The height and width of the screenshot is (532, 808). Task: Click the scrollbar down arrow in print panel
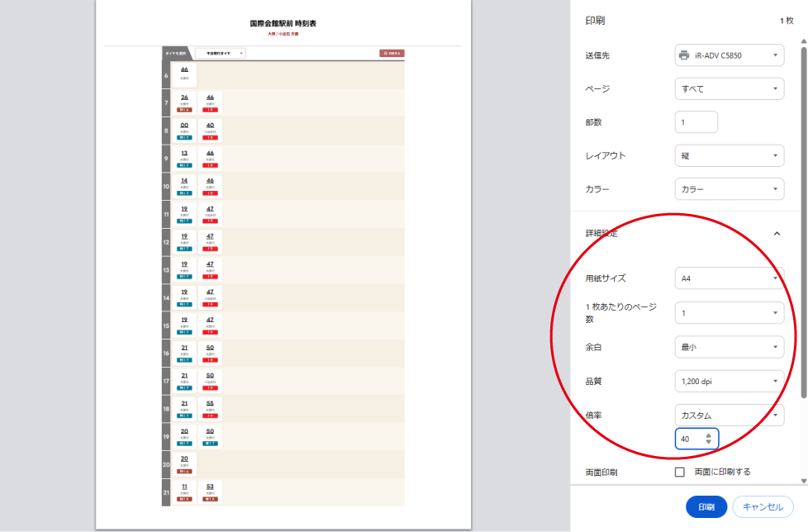pyautogui.click(x=803, y=481)
